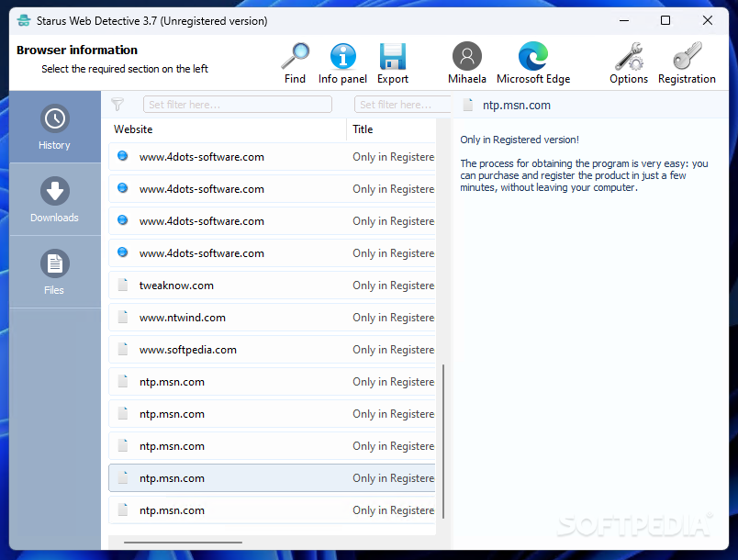The height and width of the screenshot is (560, 738).
Task: Click the page icon beside www.ntwind.com
Action: (x=123, y=317)
